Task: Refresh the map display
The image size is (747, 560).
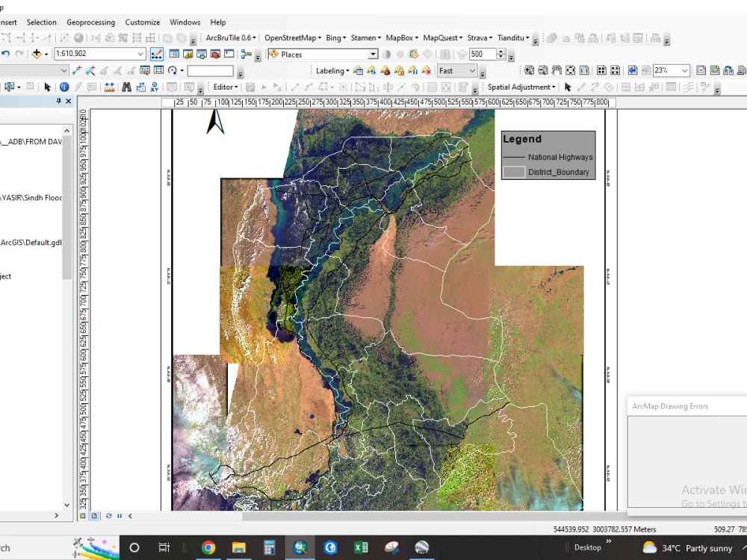Action: (109, 516)
